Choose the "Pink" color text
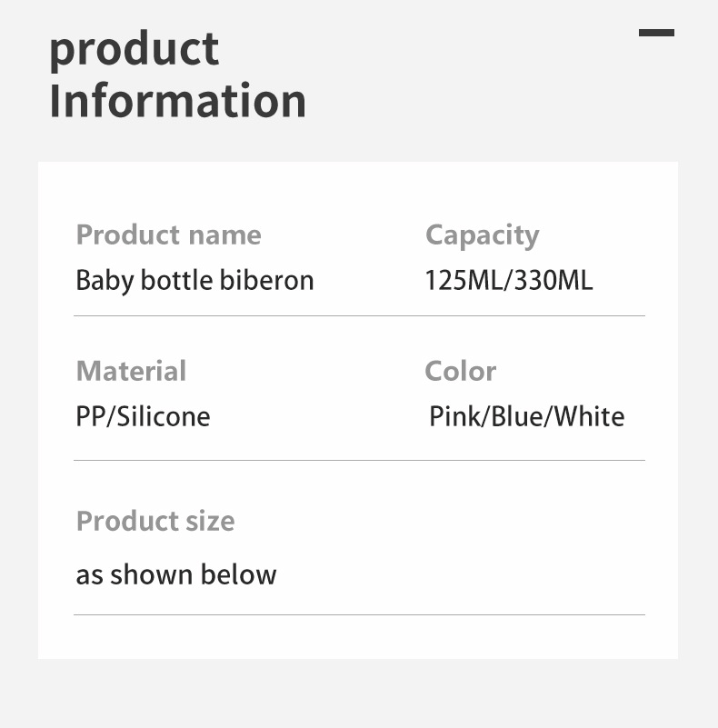This screenshot has width=718, height=728. point(458,417)
